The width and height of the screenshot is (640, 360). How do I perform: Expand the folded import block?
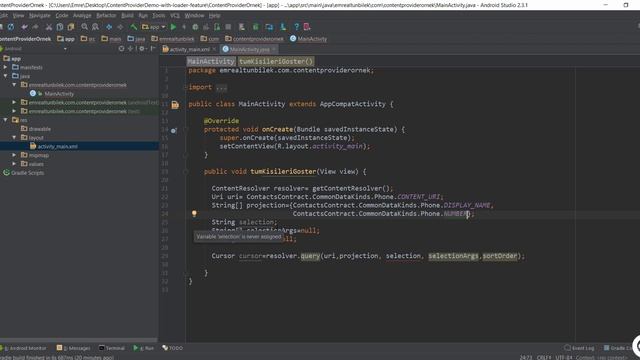coord(221,87)
